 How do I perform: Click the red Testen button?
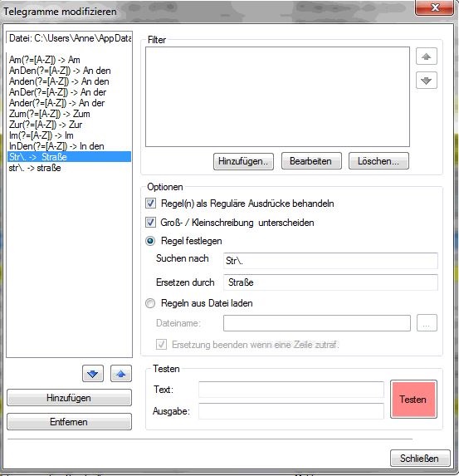[413, 400]
